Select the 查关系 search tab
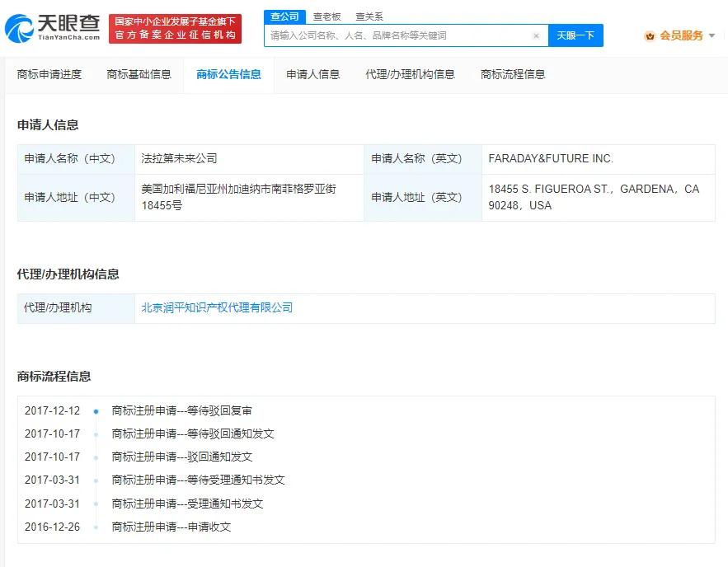728x567 pixels. (x=369, y=16)
